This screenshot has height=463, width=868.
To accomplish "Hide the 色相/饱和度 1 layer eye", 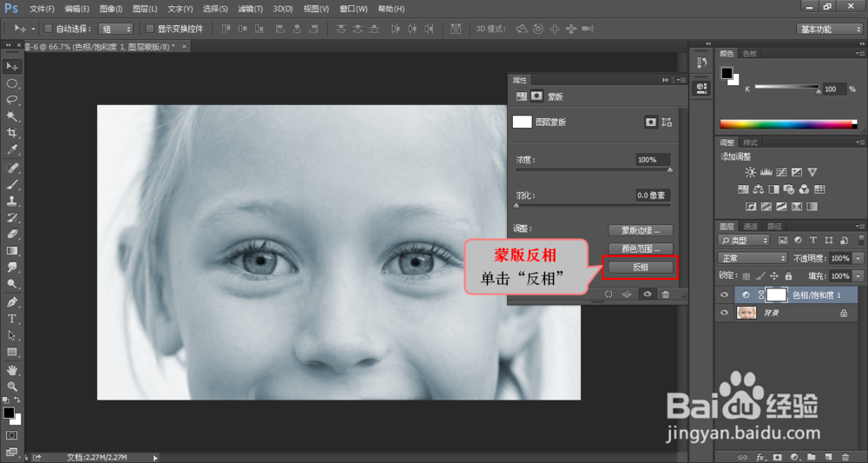I will [x=724, y=295].
